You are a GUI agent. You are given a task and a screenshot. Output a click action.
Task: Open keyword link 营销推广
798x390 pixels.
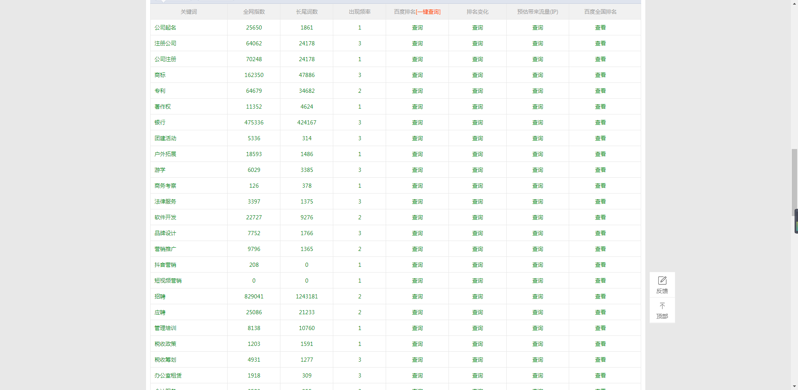[x=165, y=249]
